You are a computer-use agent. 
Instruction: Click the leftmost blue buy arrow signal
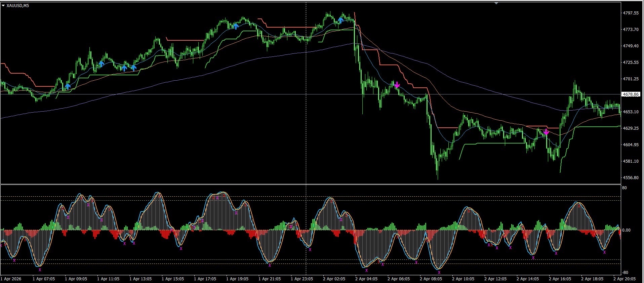click(68, 86)
